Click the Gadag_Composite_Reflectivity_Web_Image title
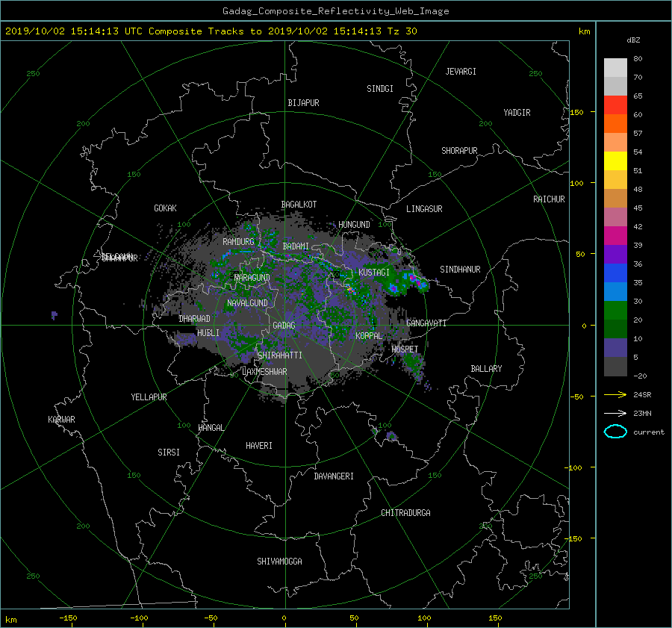Image resolution: width=672 pixels, height=628 pixels. coord(335,11)
